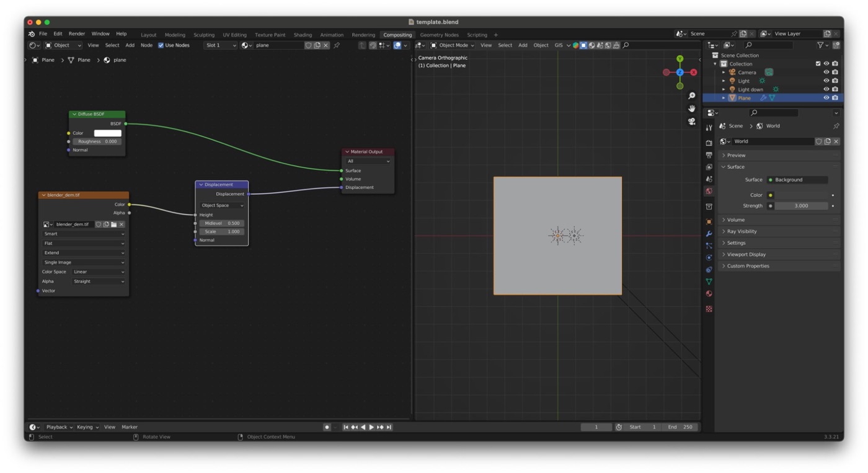The height and width of the screenshot is (473, 868).
Task: Open the Output properties tab
Action: (709, 153)
